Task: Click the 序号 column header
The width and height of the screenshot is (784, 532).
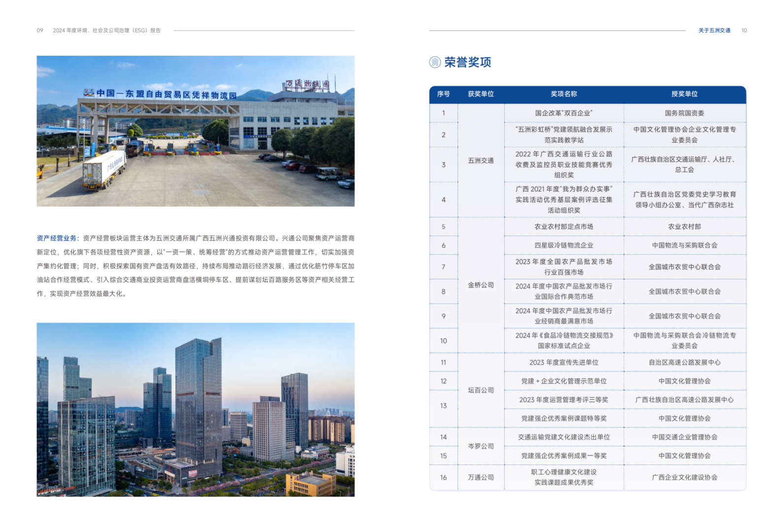Action: pos(443,94)
